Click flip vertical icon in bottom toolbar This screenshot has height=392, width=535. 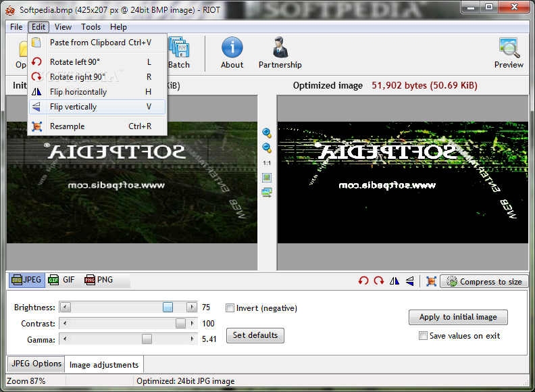[x=410, y=281]
